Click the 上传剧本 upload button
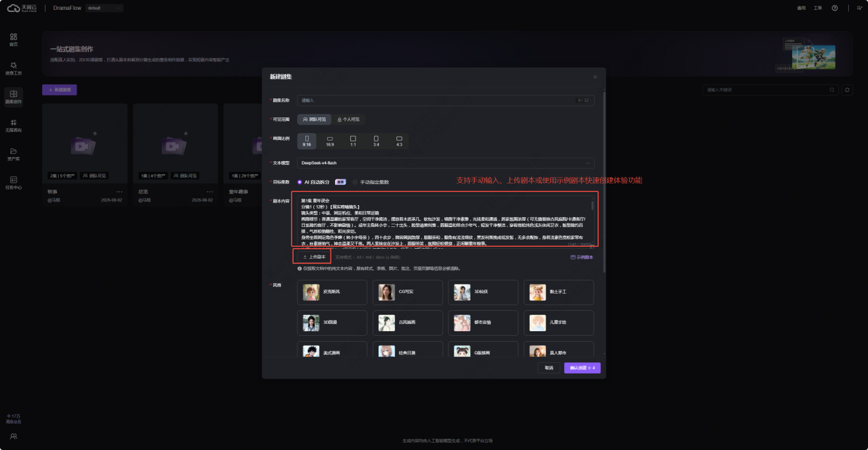 314,257
